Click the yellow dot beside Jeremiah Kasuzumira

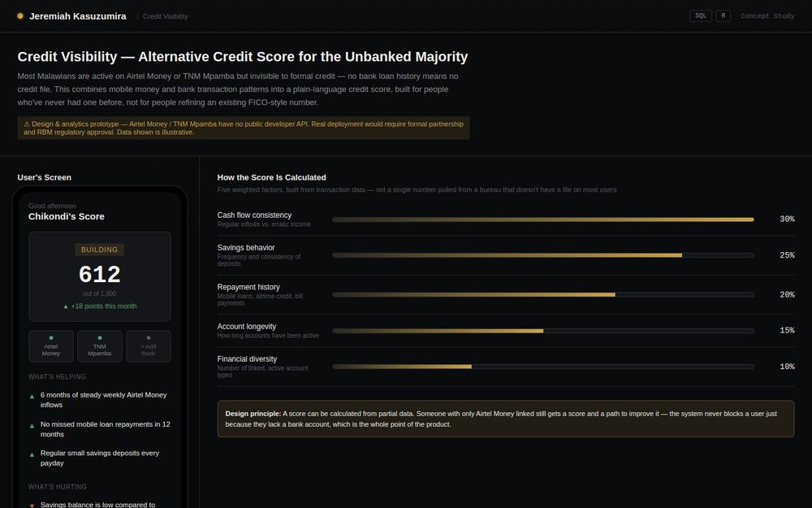point(20,16)
